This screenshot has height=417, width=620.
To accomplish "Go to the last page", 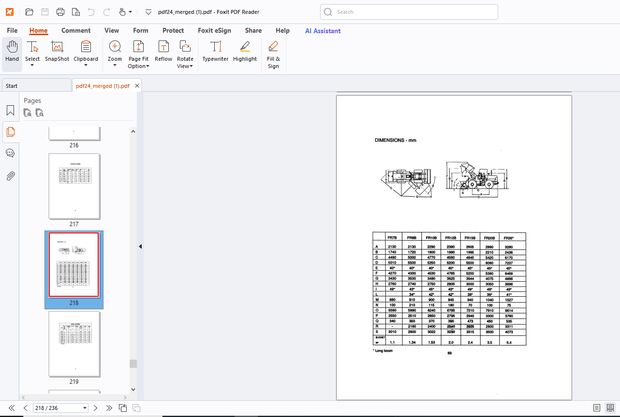I will pos(109,408).
